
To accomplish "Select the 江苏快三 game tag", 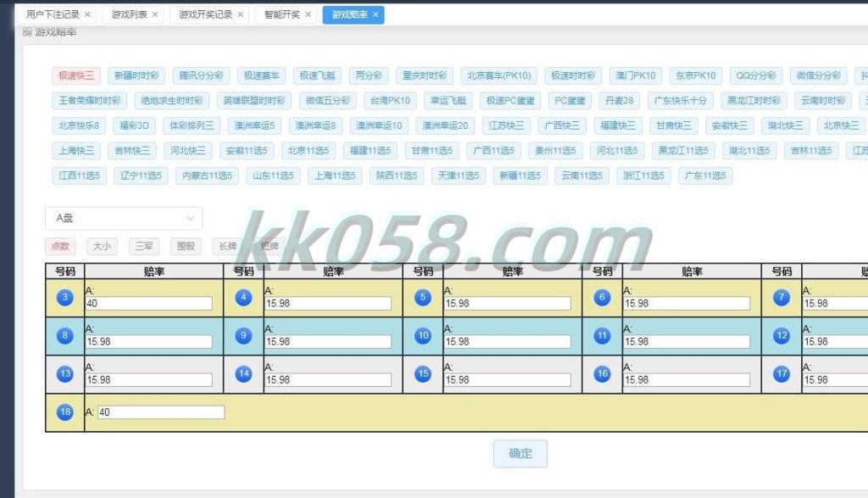I will coord(506,126).
